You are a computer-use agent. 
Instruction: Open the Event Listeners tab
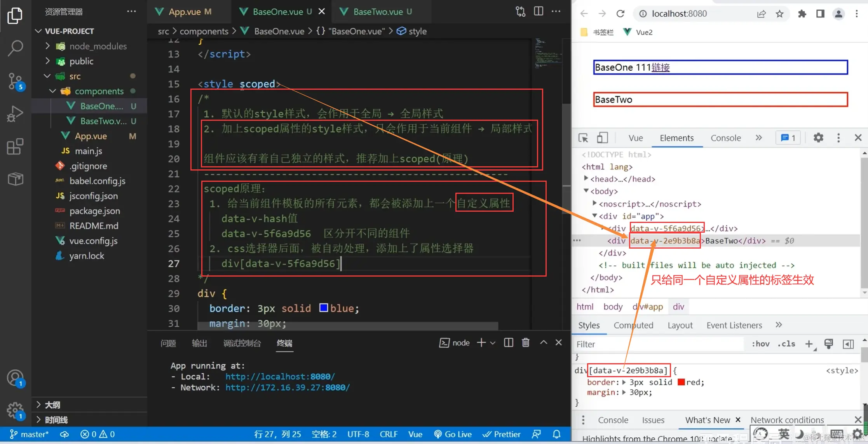(734, 325)
